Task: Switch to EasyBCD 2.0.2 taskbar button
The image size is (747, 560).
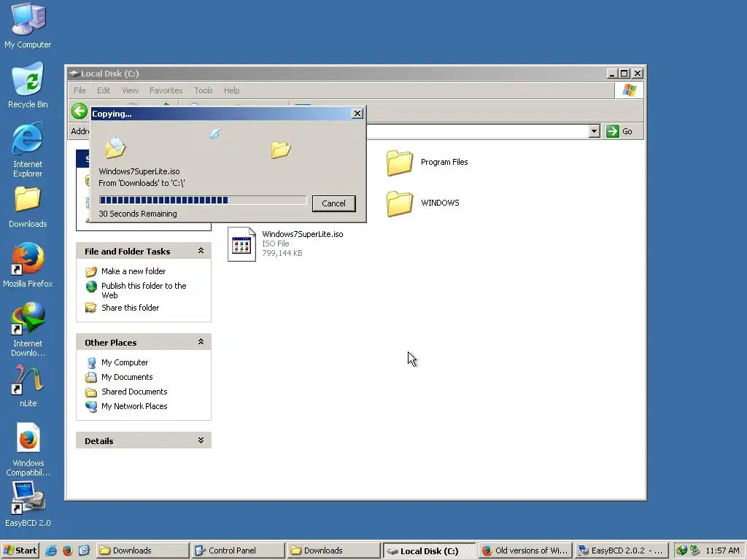Action: pos(622,551)
